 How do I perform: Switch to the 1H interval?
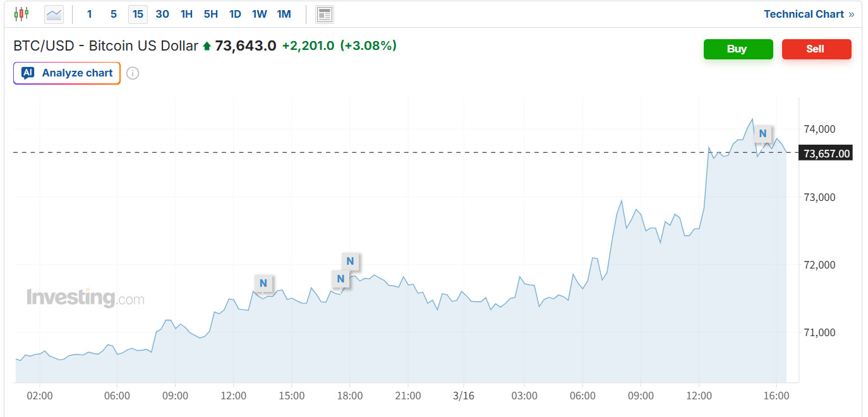pyautogui.click(x=186, y=14)
